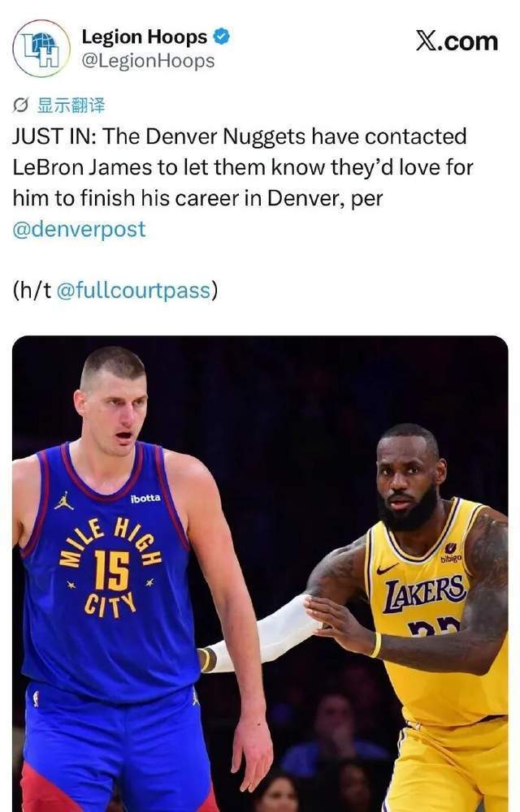Click the Lakers wordmark on yellow jersey
Image resolution: width=520 pixels, height=812 pixels.
click(x=425, y=594)
